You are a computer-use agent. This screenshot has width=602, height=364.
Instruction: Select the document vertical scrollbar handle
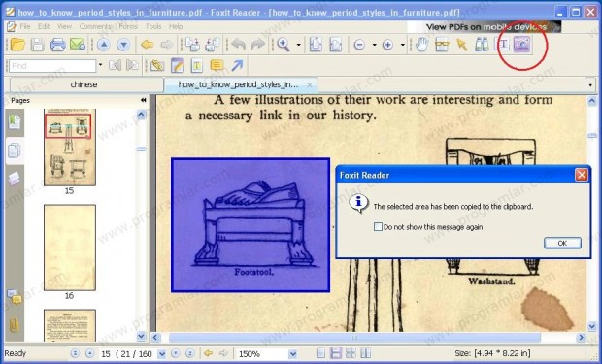(x=592, y=136)
